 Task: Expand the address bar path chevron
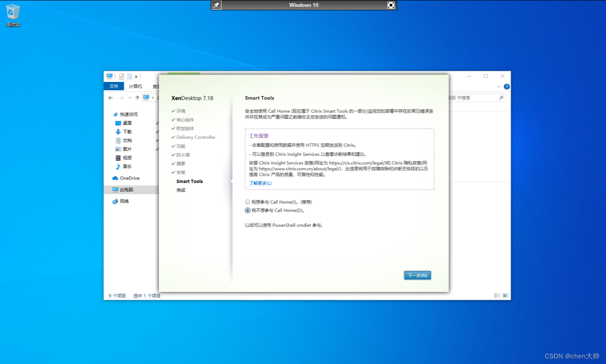tap(153, 98)
